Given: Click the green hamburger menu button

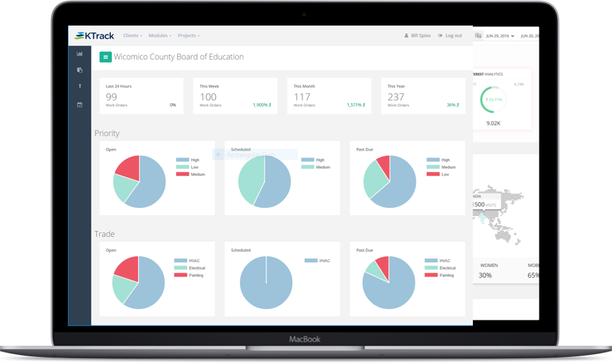Looking at the screenshot, I should pyautogui.click(x=105, y=57).
